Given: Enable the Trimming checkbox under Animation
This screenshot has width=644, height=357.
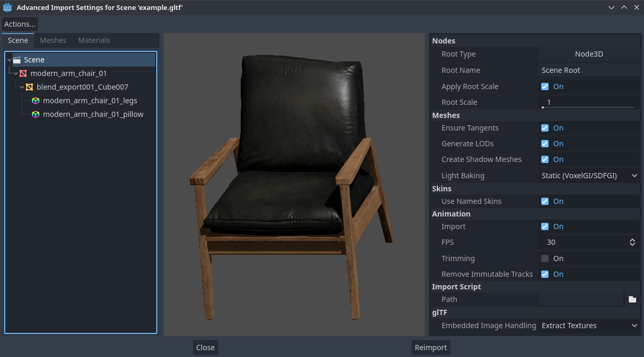Looking at the screenshot, I should coord(545,258).
